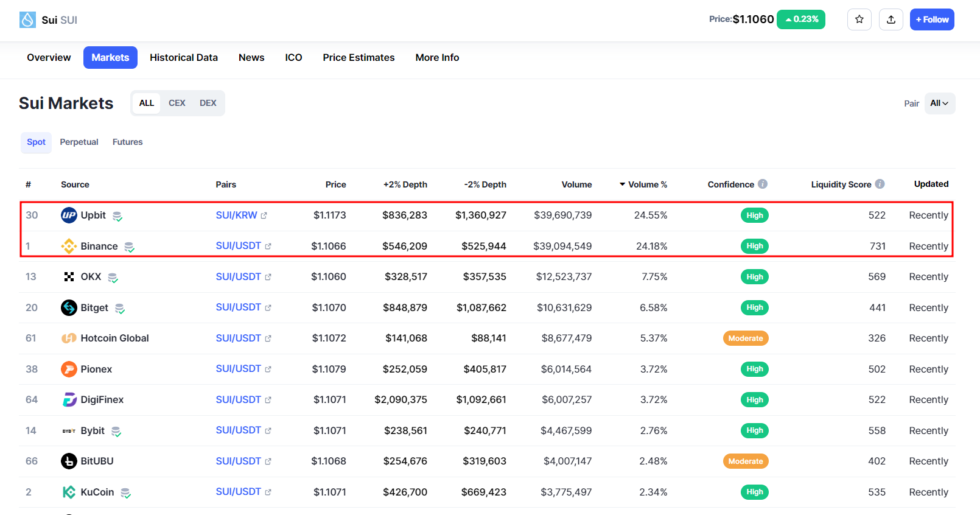Open the SUI/KRW pair link
This screenshot has height=515, width=980.
[x=236, y=215]
